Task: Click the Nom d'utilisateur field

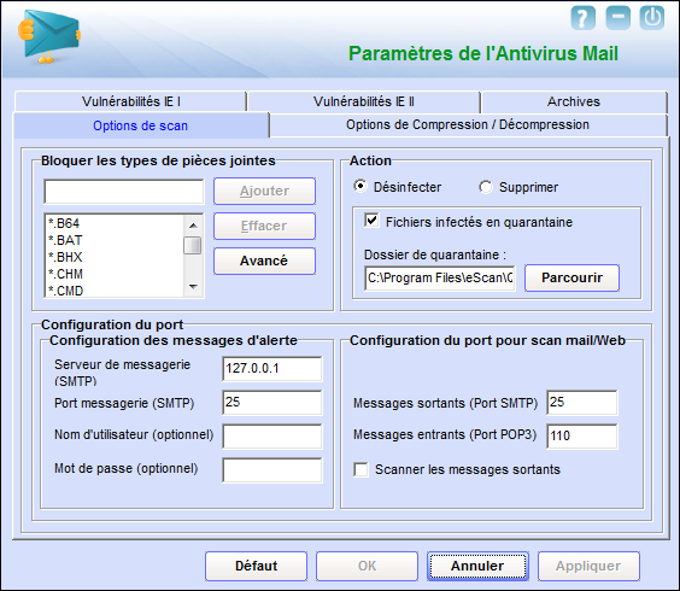Action: [272, 436]
